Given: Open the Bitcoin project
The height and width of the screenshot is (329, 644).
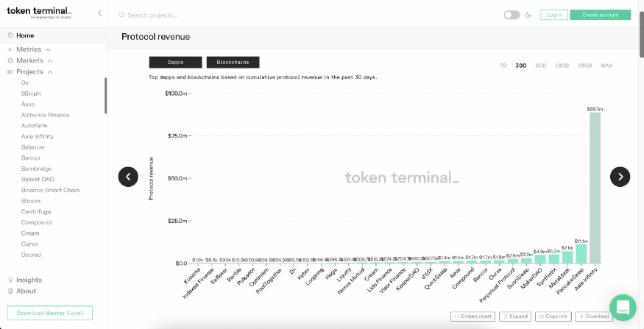Looking at the screenshot, I should [x=31, y=201].
